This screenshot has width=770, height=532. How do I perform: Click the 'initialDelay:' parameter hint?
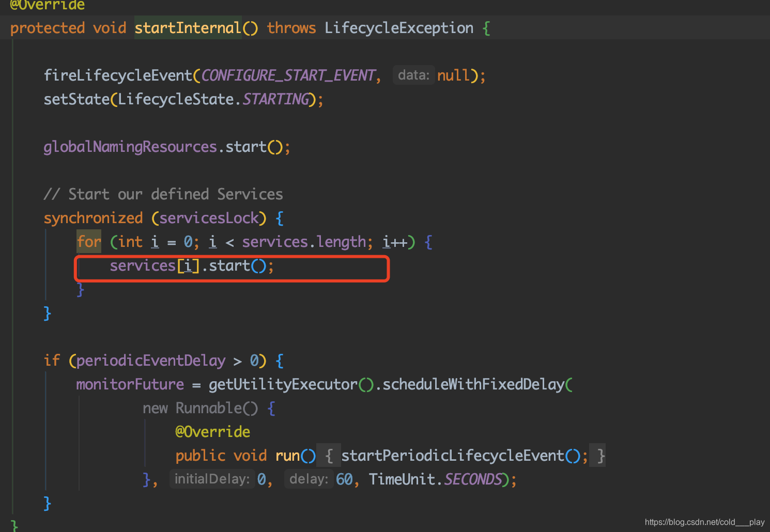tap(212, 479)
